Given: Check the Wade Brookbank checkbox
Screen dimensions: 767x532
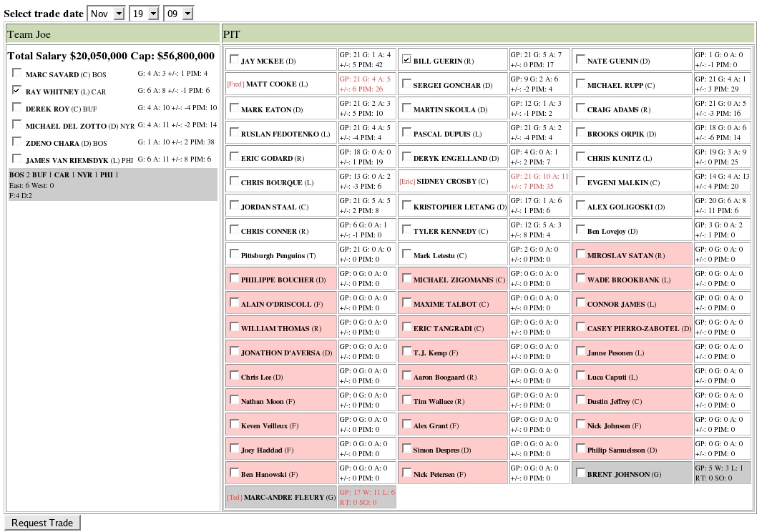Looking at the screenshot, I should point(581,278).
